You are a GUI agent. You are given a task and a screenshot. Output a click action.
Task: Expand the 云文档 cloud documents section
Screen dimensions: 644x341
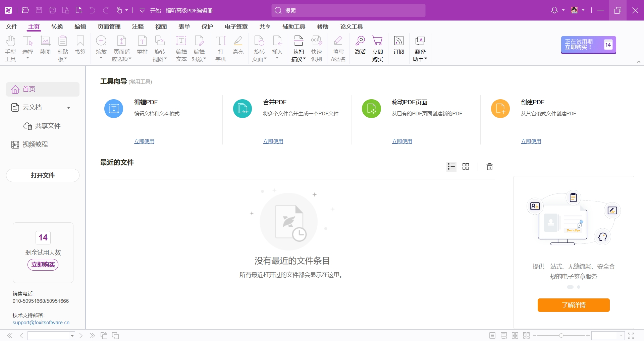(68, 108)
